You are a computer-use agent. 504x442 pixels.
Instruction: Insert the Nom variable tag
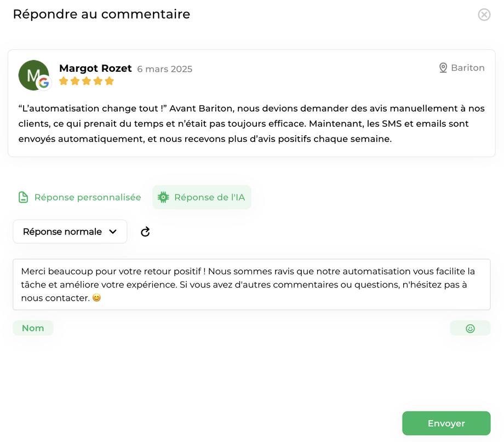[x=33, y=328]
